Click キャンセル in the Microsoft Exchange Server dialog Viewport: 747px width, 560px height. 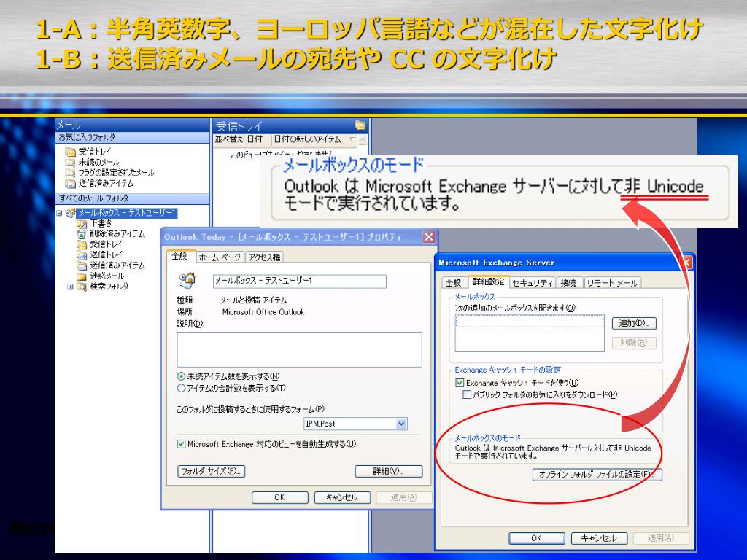pyautogui.click(x=599, y=538)
